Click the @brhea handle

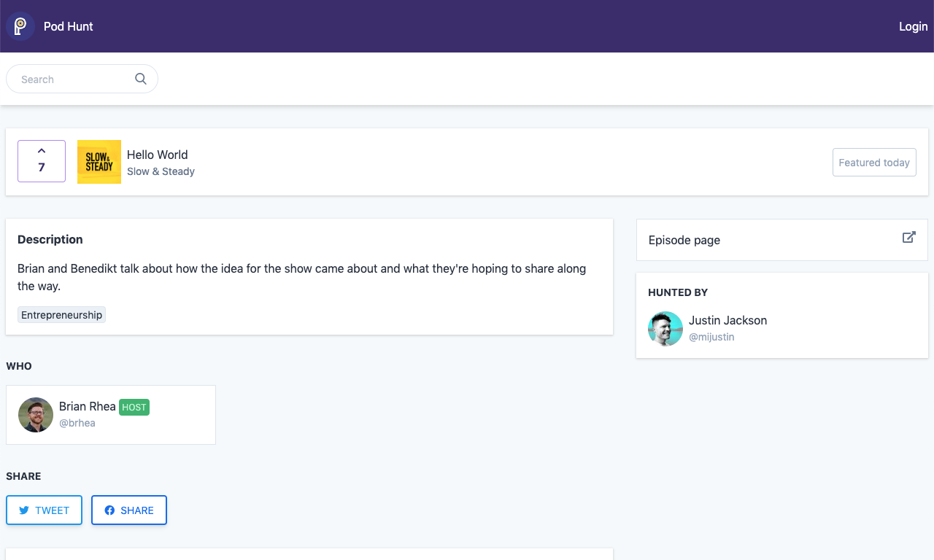(77, 423)
